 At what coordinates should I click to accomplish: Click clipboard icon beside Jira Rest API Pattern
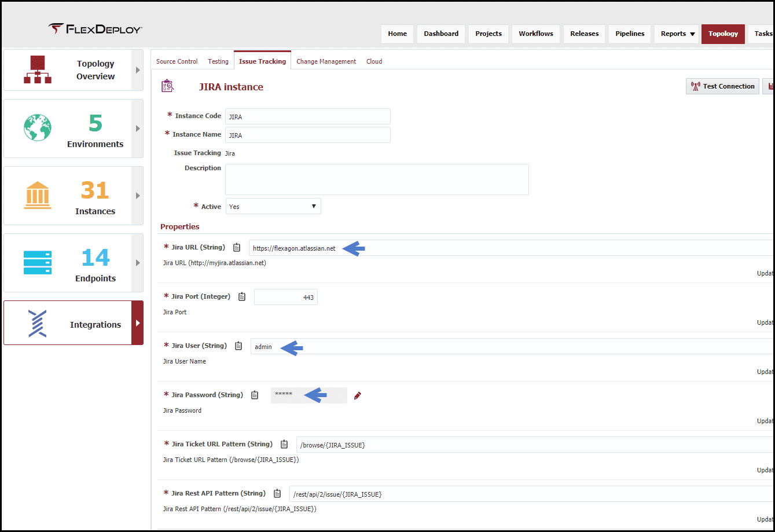point(277,493)
